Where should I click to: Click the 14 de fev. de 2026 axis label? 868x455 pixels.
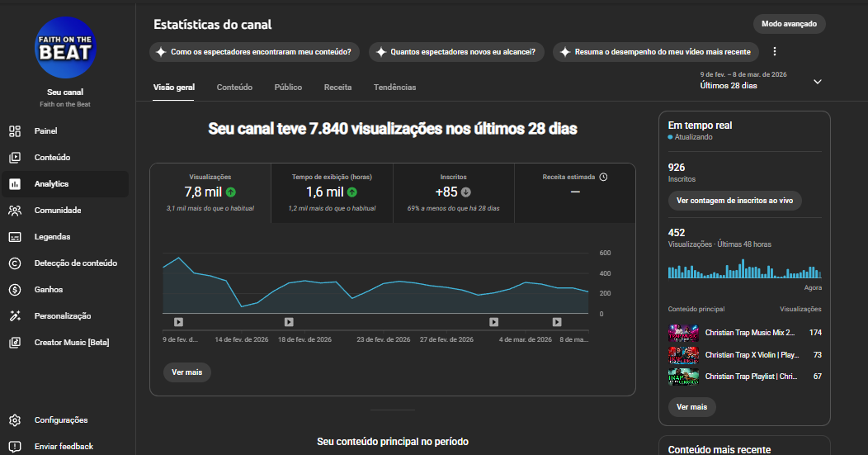coord(242,339)
